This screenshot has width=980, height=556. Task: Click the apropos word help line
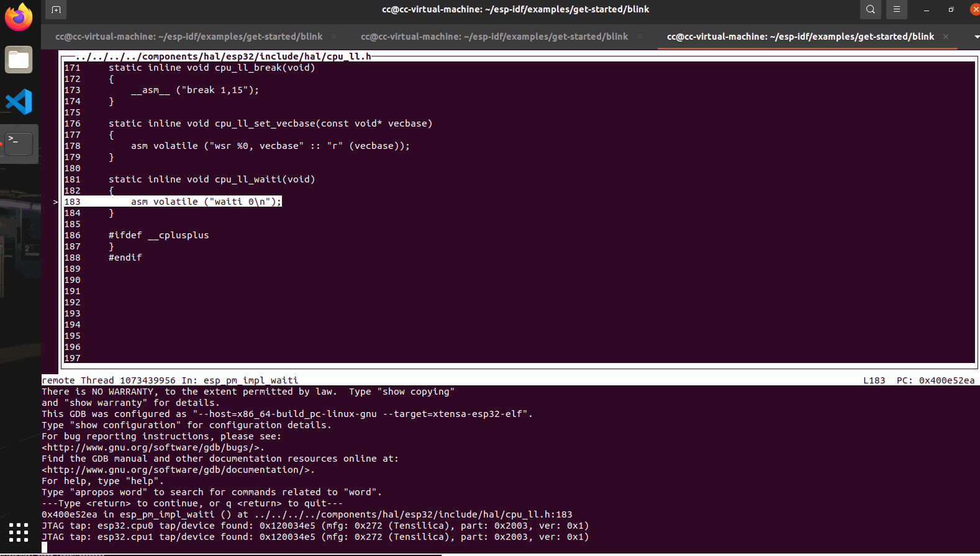point(212,492)
